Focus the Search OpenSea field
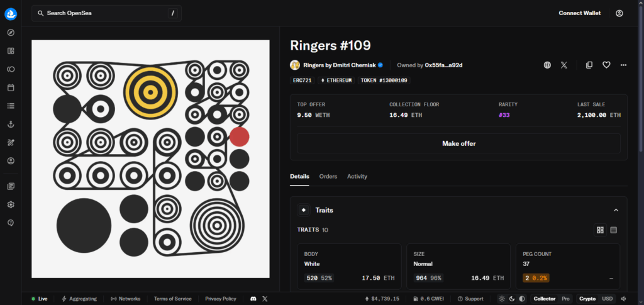The image size is (644, 305). coord(106,13)
